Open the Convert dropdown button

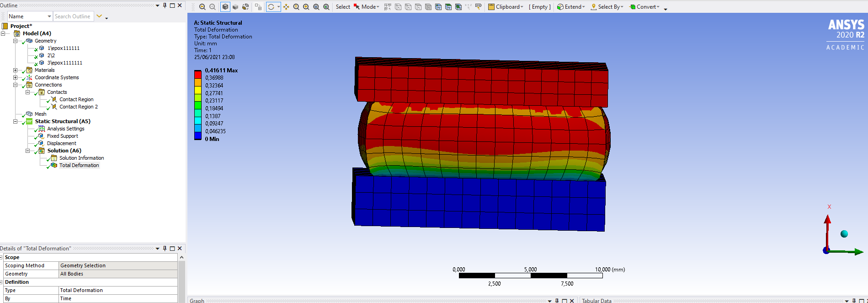pos(644,7)
